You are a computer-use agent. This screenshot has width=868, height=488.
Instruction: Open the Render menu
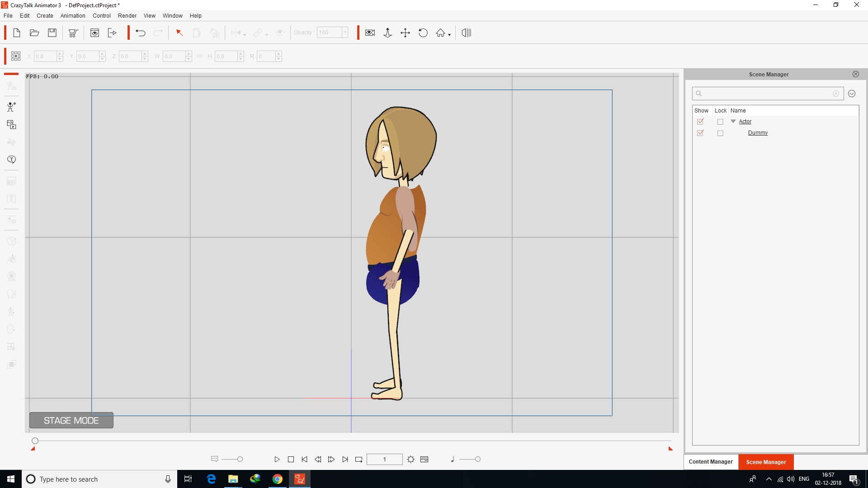pyautogui.click(x=127, y=15)
